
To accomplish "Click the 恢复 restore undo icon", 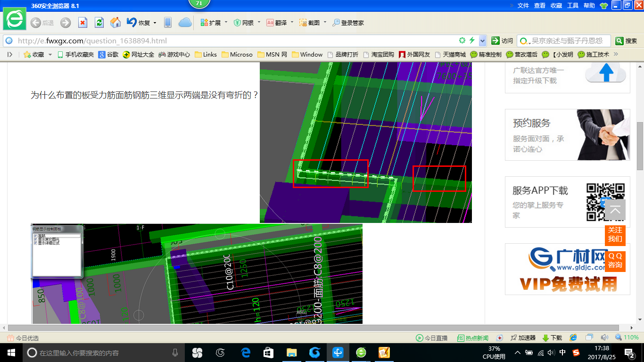I will pyautogui.click(x=132, y=23).
